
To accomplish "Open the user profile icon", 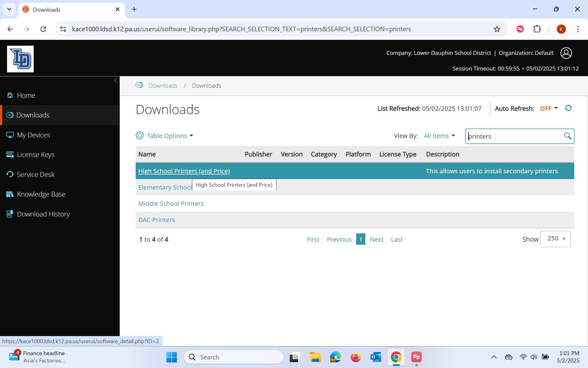I will [x=566, y=53].
